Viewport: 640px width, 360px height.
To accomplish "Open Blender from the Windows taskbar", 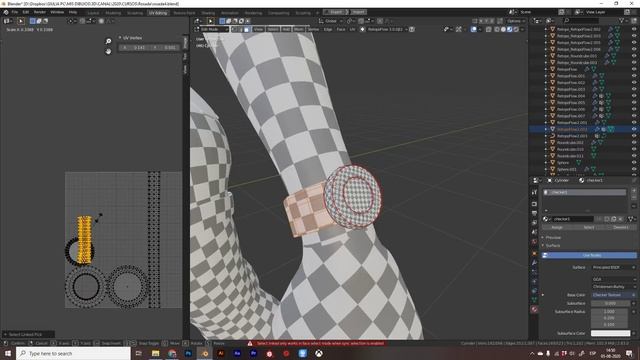I will [x=205, y=353].
